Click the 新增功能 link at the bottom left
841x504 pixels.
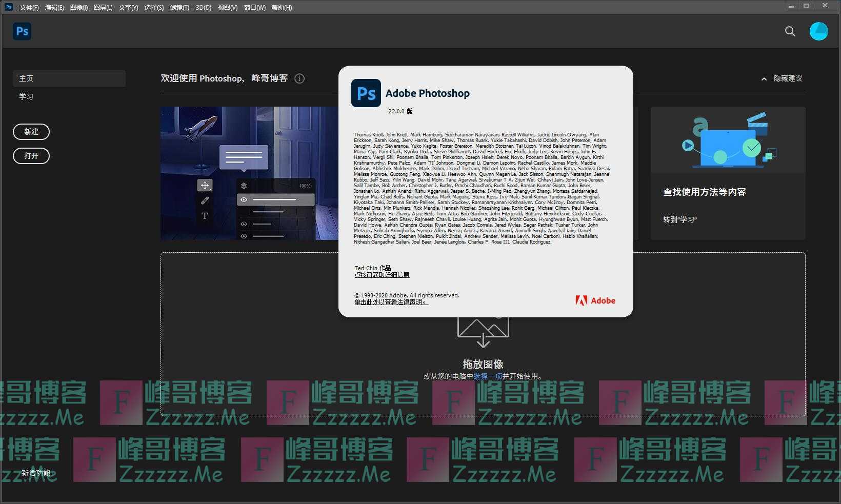[x=36, y=473]
